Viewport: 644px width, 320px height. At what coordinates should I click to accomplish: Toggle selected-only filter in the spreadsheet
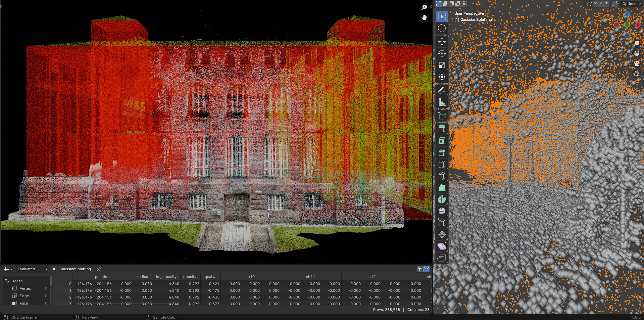(419, 269)
